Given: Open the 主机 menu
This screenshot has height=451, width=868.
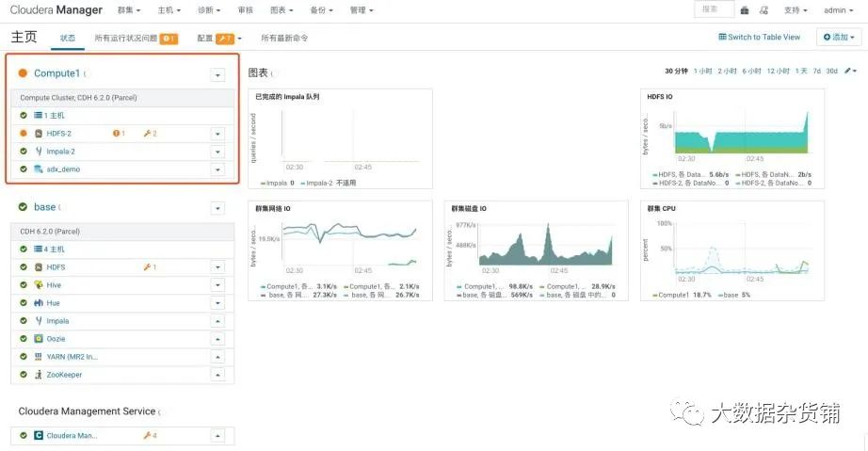Looking at the screenshot, I should (169, 10).
